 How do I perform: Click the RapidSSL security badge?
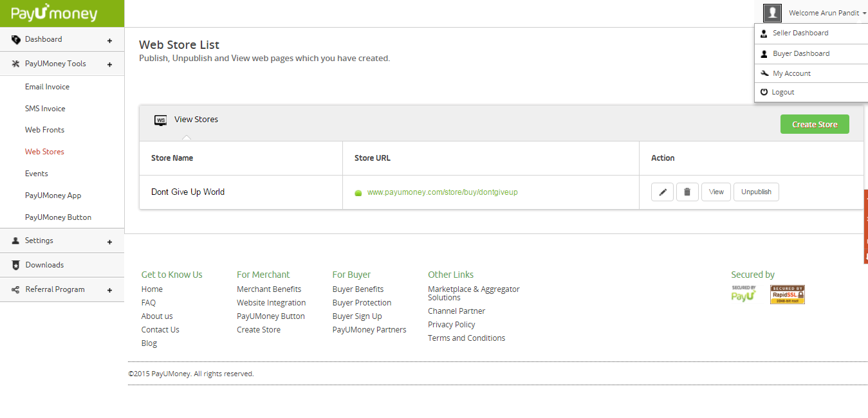click(x=788, y=295)
